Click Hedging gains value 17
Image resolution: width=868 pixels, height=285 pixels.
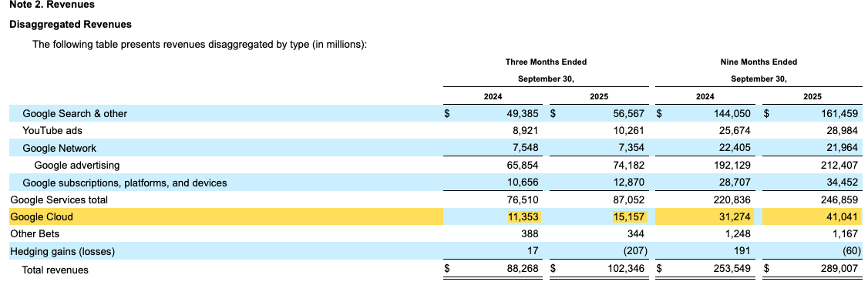[533, 251]
